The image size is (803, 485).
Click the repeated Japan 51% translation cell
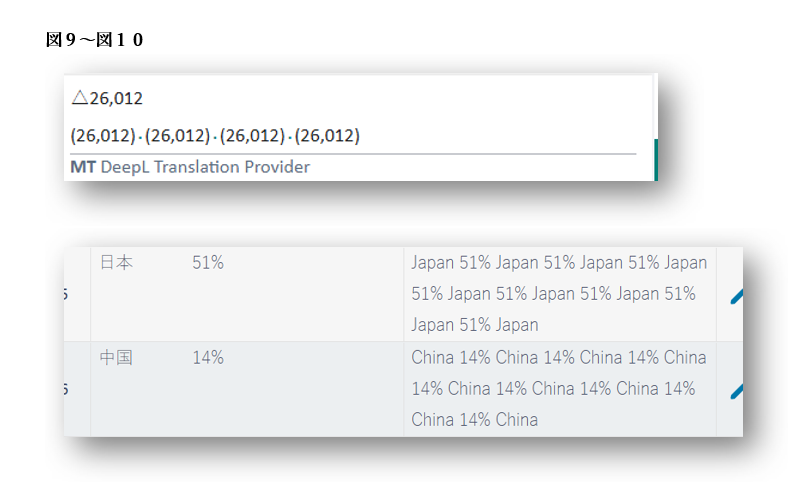pos(558,294)
